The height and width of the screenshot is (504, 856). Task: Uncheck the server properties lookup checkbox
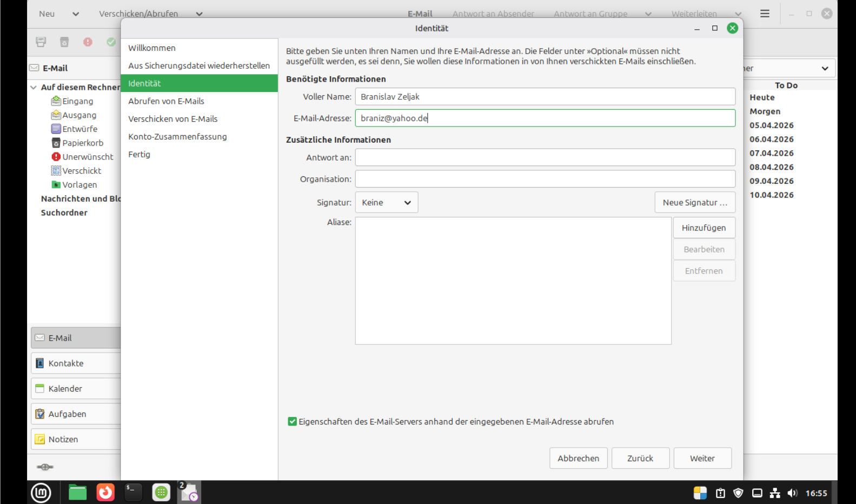(x=293, y=422)
